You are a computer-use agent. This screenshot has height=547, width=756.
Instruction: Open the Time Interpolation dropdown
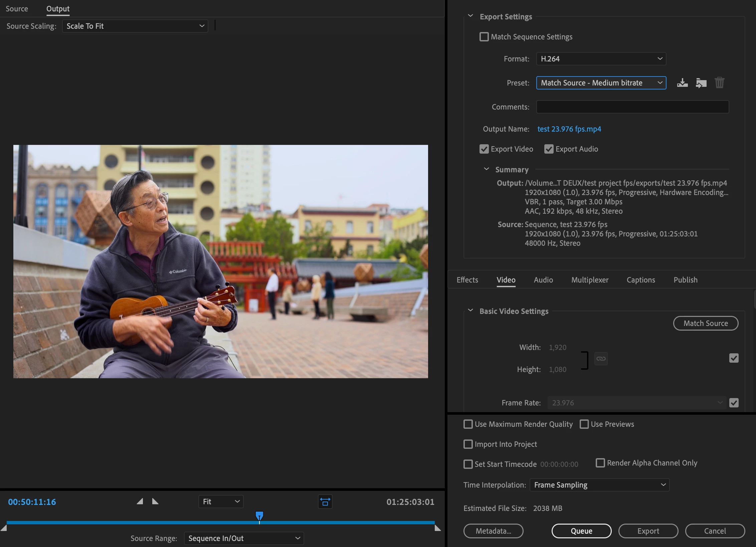(x=599, y=485)
